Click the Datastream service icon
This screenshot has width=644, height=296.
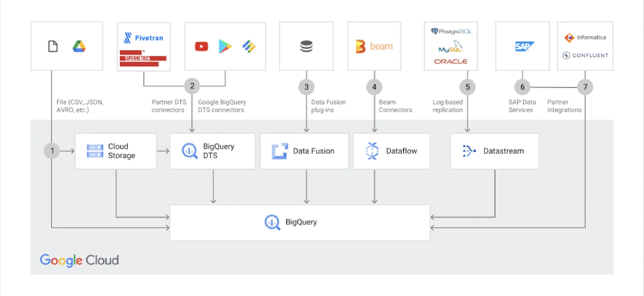[x=469, y=151]
